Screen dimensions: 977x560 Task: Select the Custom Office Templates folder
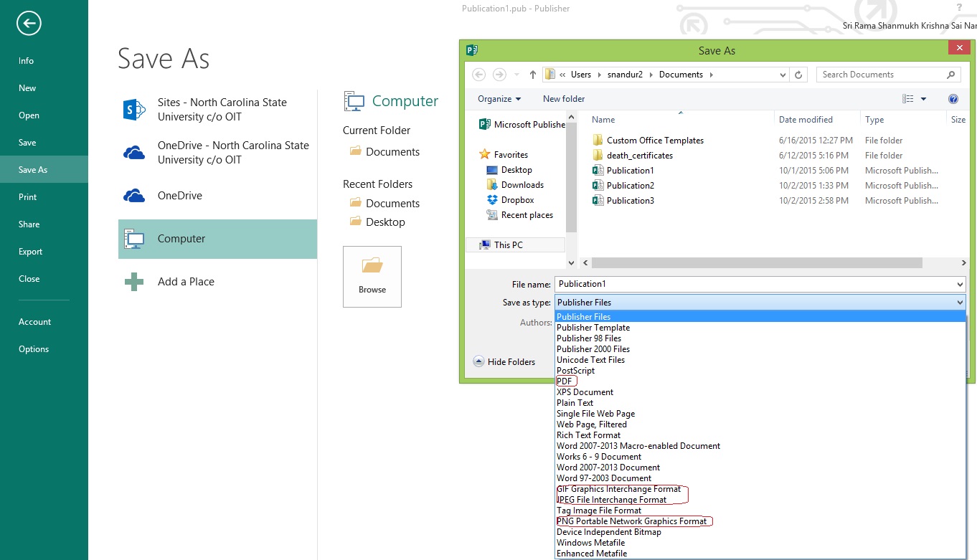647,141
